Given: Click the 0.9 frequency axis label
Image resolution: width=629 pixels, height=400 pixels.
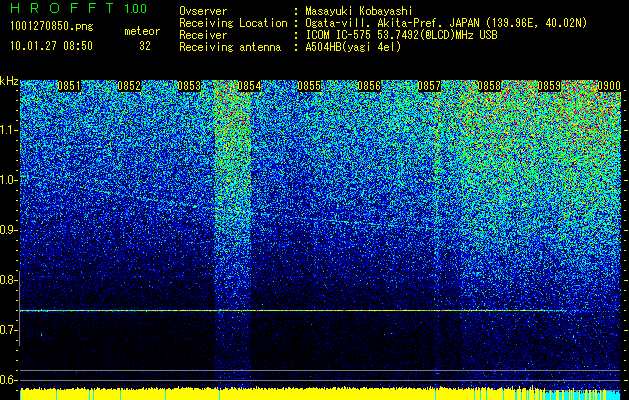Looking at the screenshot, I should coord(8,230).
